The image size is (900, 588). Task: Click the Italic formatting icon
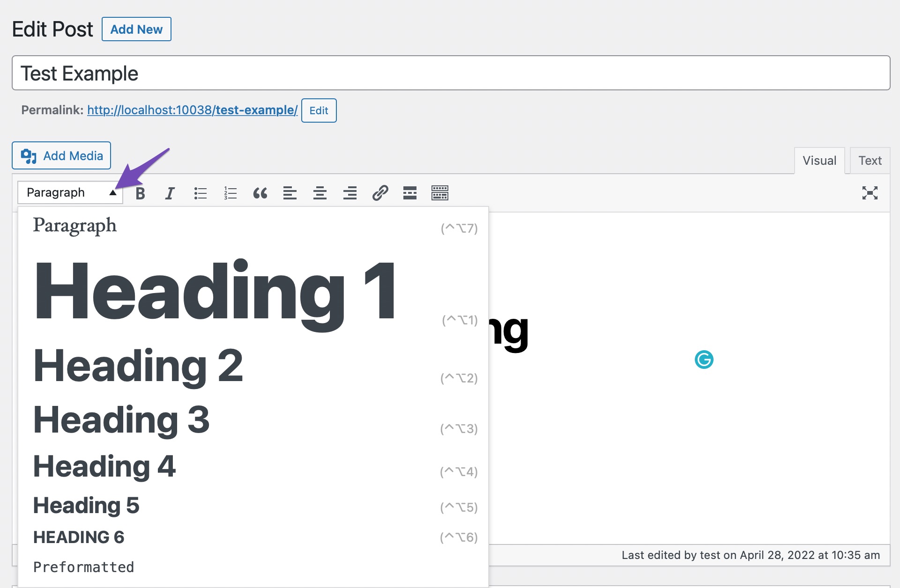coord(170,192)
